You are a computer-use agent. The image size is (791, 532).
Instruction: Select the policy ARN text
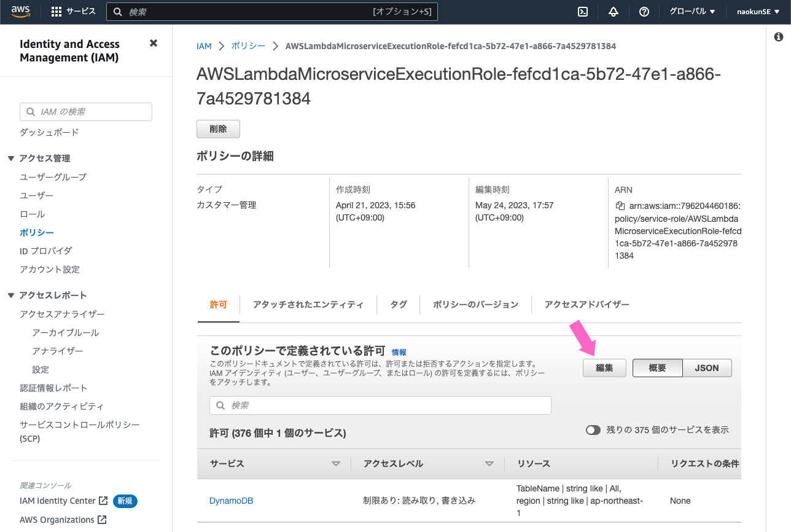[677, 231]
